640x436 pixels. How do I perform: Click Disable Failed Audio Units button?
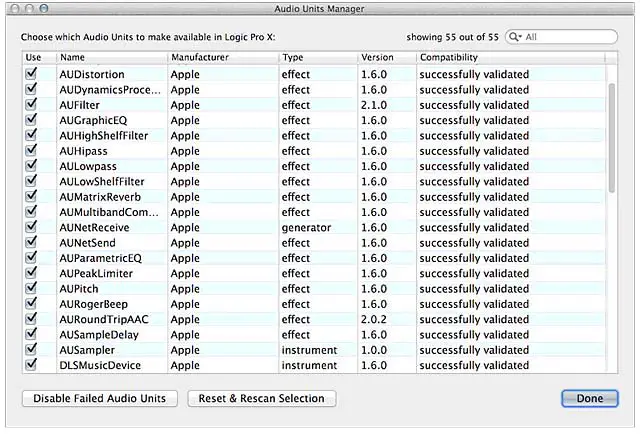point(100,398)
